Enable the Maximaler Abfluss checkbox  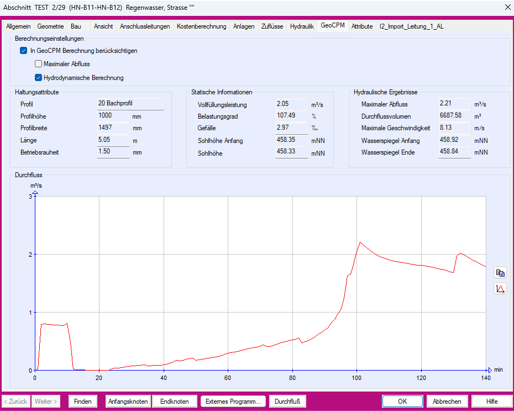[38, 64]
